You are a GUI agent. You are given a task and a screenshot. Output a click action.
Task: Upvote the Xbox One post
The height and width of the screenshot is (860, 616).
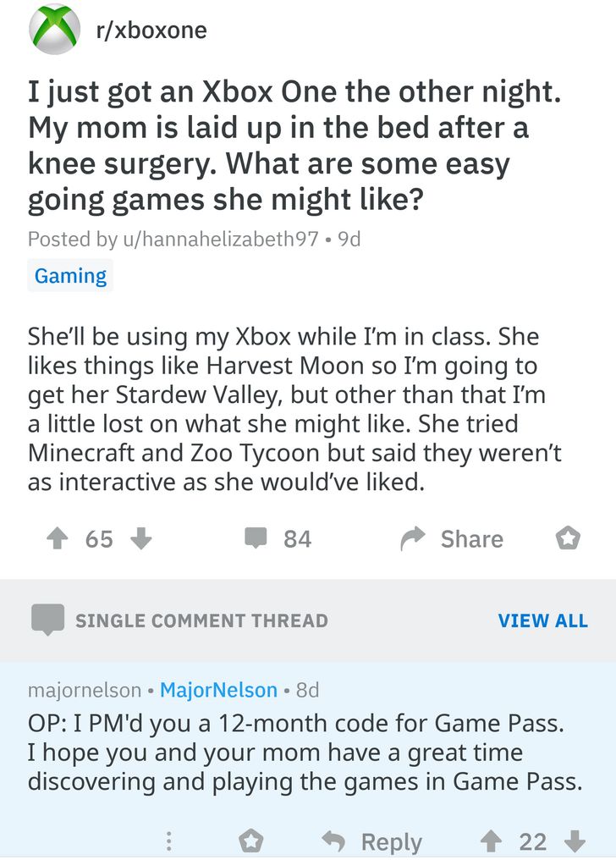(x=56, y=539)
